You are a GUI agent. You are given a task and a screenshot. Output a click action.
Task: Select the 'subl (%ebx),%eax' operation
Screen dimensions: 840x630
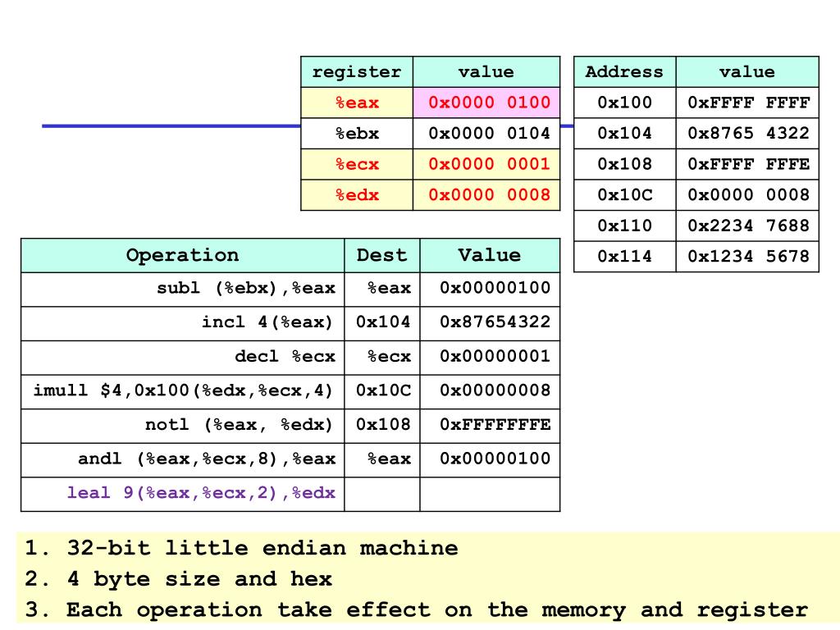pyautogui.click(x=183, y=290)
